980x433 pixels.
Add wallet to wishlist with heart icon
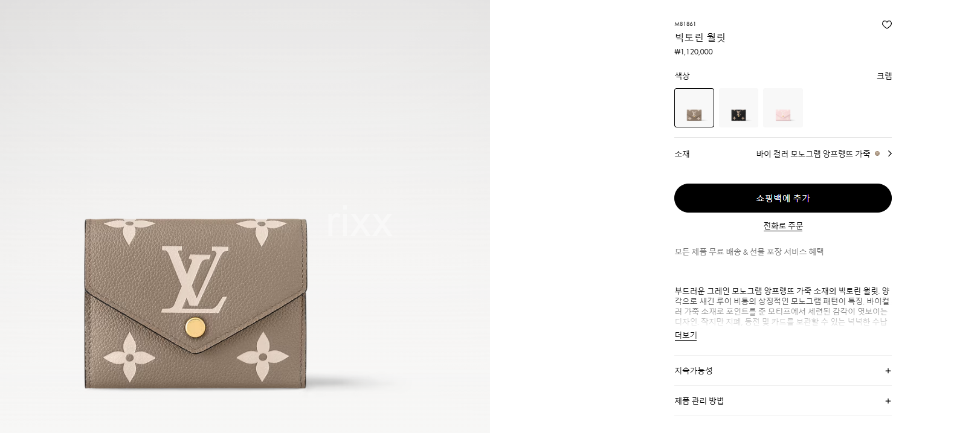[x=886, y=25]
